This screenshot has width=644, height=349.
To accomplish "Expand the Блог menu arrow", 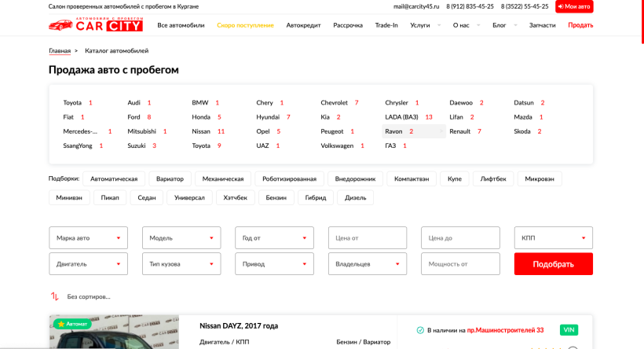I will [515, 25].
